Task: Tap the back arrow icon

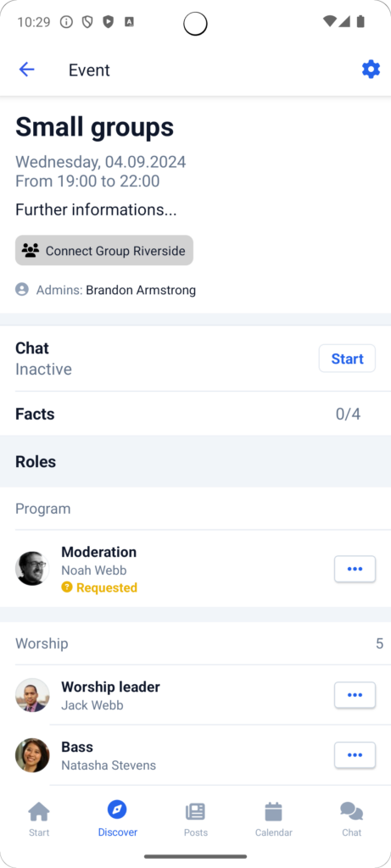Action: coord(26,70)
